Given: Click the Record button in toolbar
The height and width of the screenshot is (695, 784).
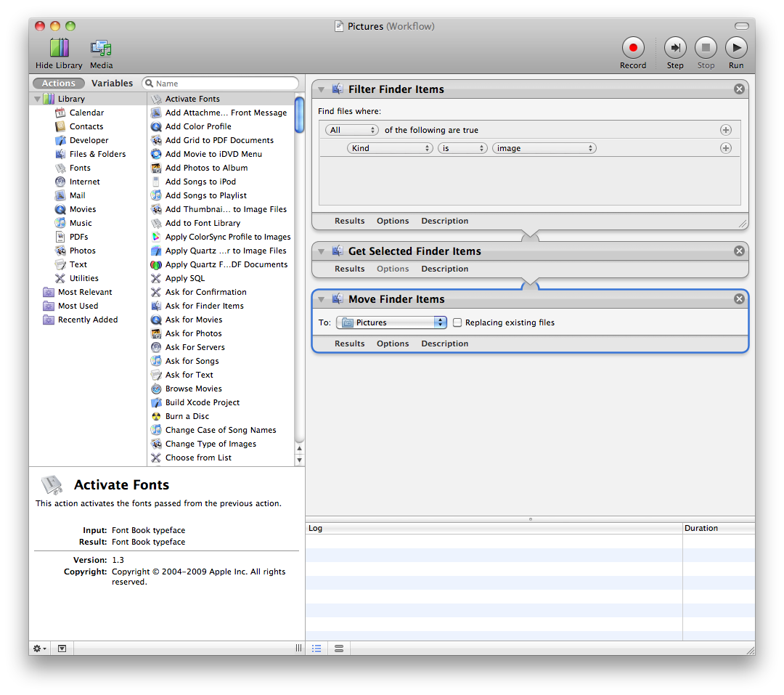Looking at the screenshot, I should tap(632, 49).
